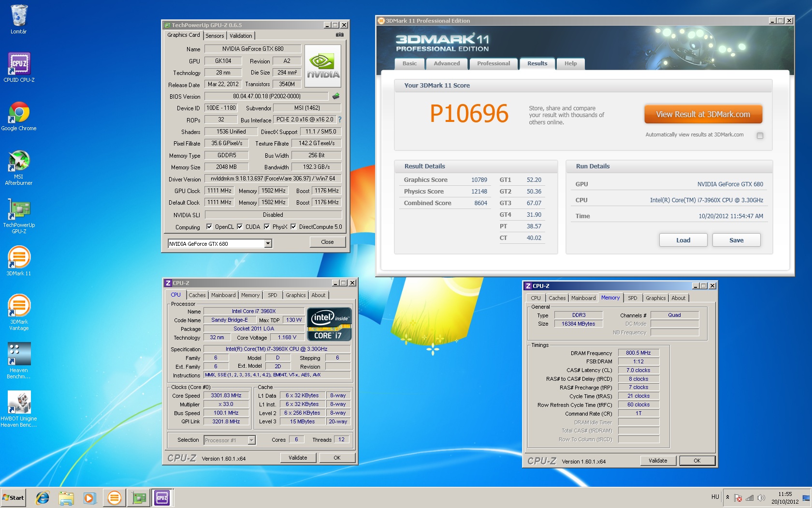Click the Action Center flag tray icon
Viewport: 812px width, 508px height.
[738, 498]
